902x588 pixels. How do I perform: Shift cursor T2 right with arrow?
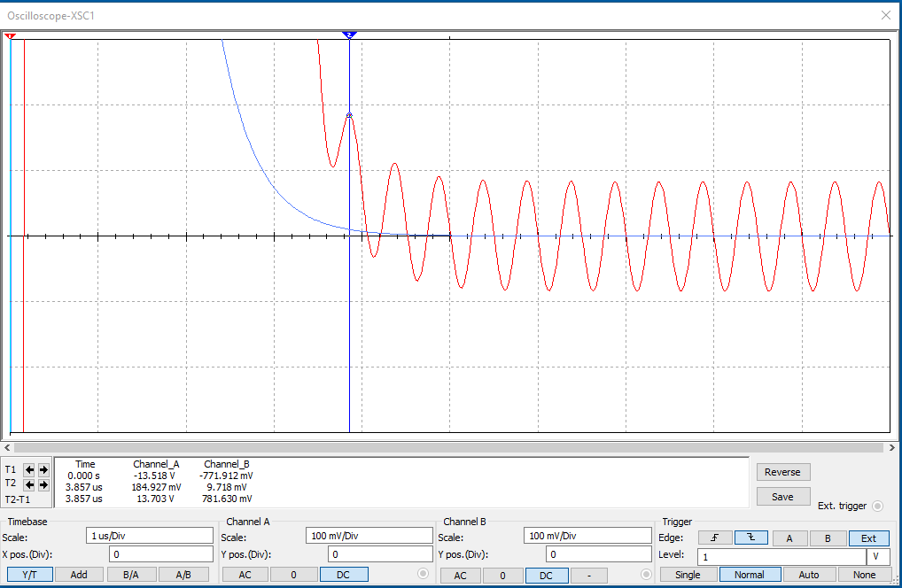pos(43,484)
